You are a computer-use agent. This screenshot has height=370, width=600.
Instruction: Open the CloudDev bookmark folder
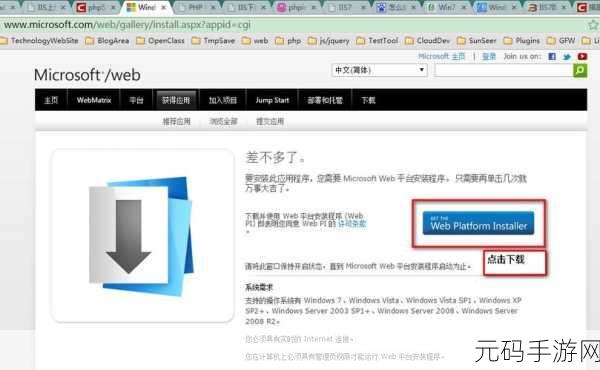(x=427, y=41)
